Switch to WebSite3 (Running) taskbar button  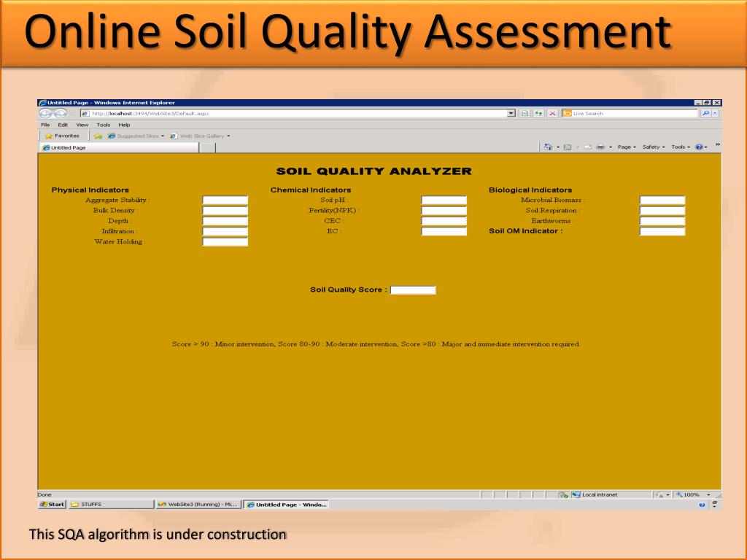(x=198, y=505)
